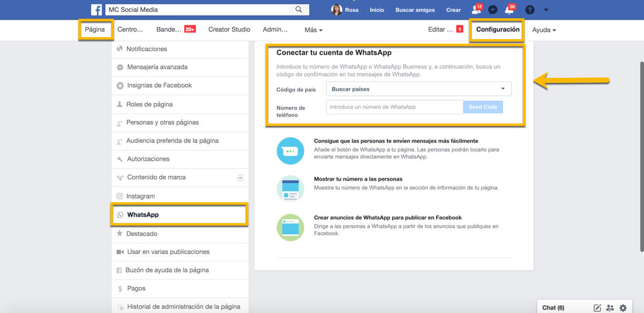Expand the Más menu

313,30
